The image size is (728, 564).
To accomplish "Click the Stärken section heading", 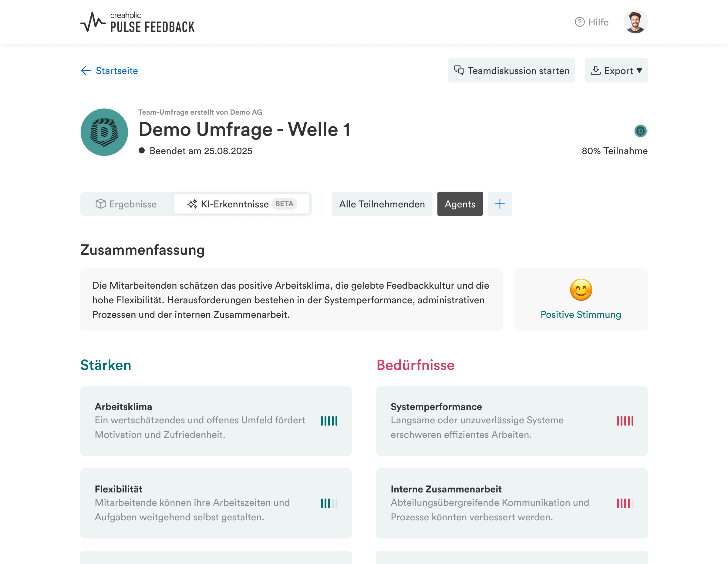I will click(x=106, y=365).
